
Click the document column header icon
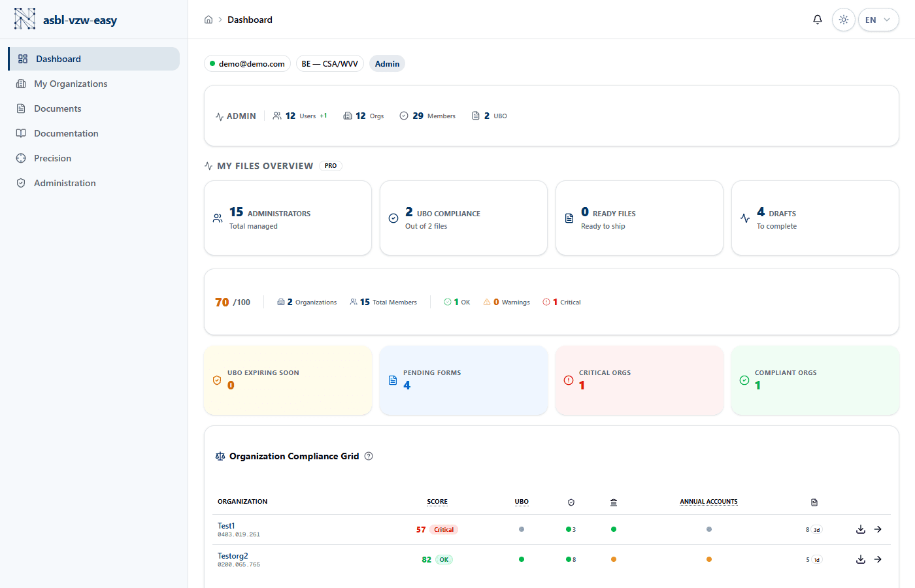814,502
